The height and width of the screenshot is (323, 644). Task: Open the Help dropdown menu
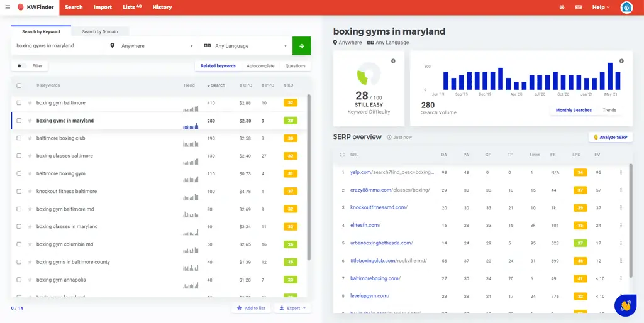601,8
